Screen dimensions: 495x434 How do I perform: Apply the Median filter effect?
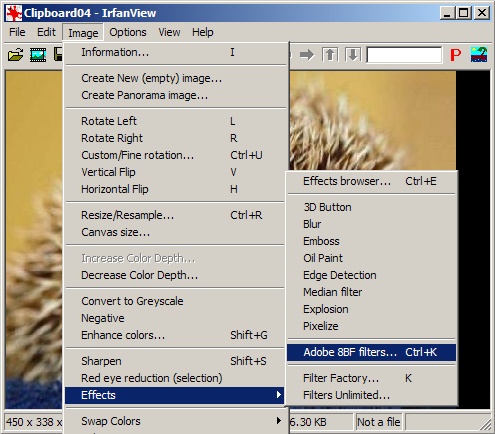(x=371, y=292)
